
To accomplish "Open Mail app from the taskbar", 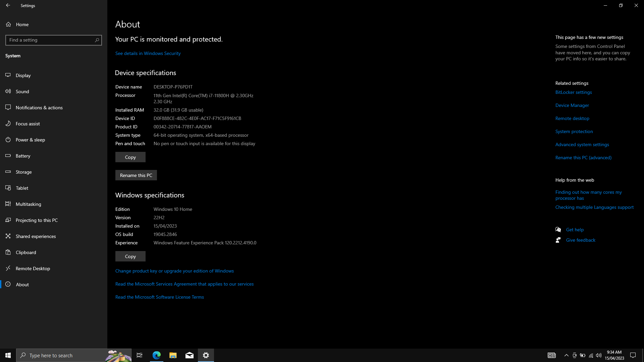I will pyautogui.click(x=190, y=355).
